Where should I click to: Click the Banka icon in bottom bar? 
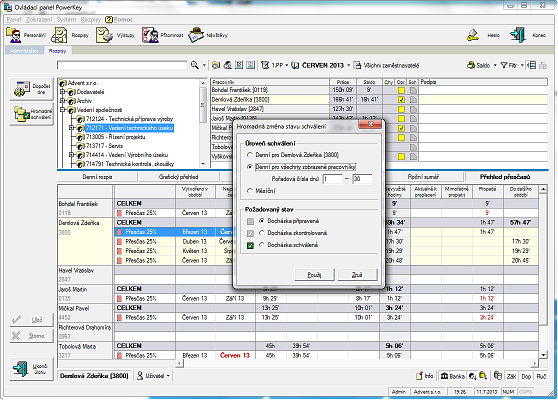tap(444, 376)
